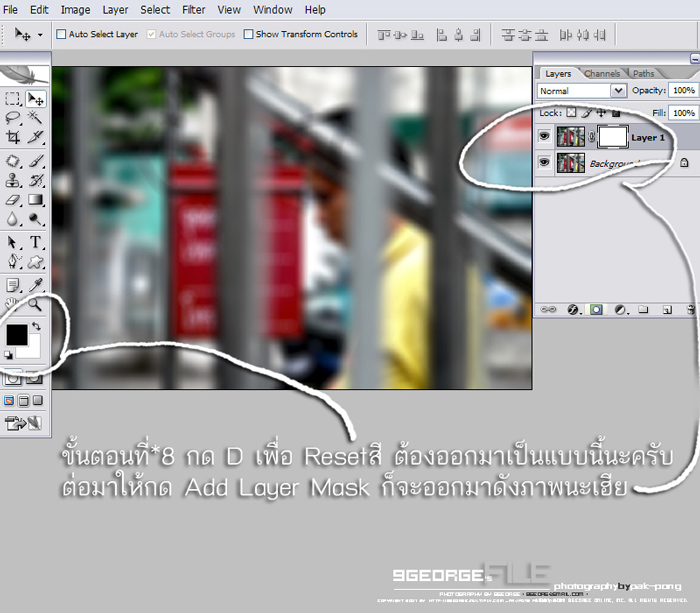700x613 pixels.
Task: Switch to Standard Screen Mode
Action: point(9,400)
